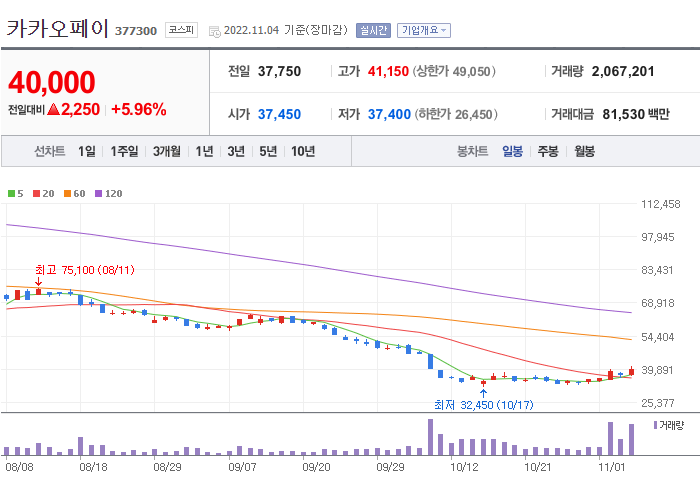Click the 112,458 price axis label
Screen dimensions: 700x478
coord(661,204)
